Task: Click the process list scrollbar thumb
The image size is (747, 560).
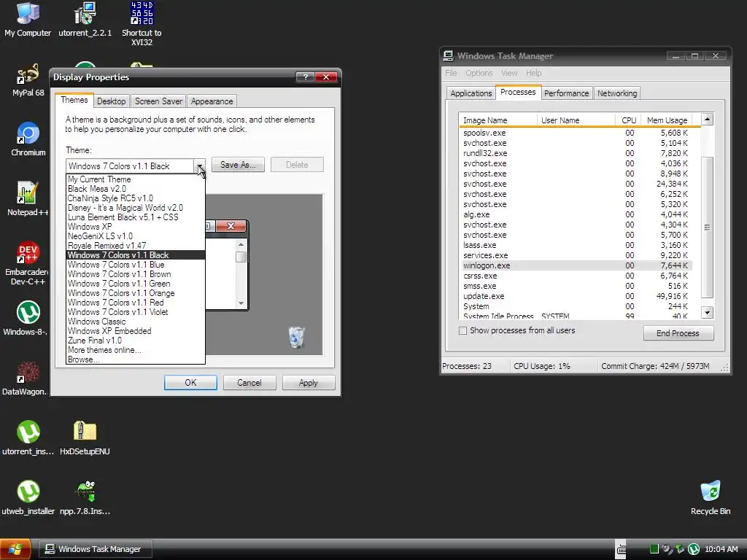Action: (708, 227)
